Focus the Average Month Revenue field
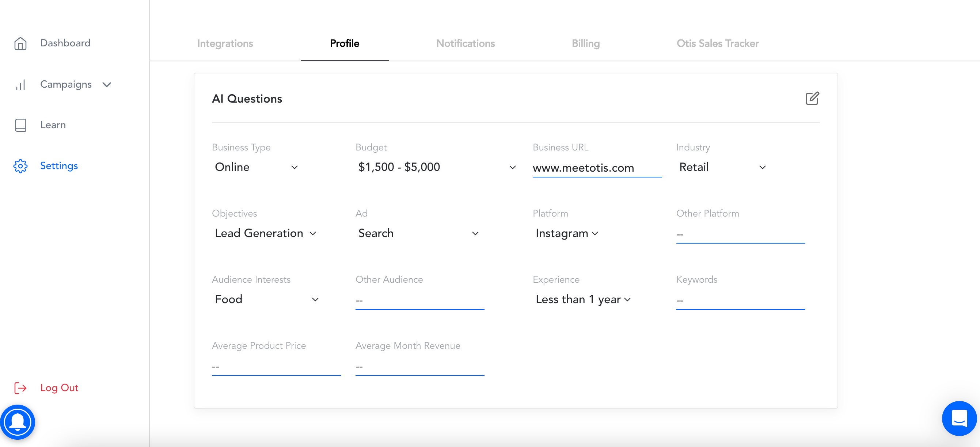 (419, 366)
